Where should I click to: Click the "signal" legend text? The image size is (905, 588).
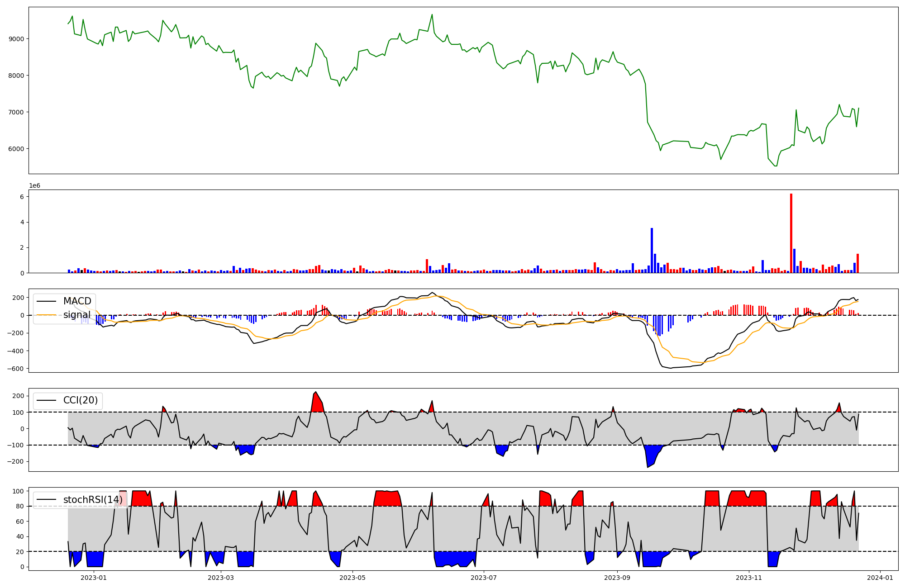coord(77,315)
